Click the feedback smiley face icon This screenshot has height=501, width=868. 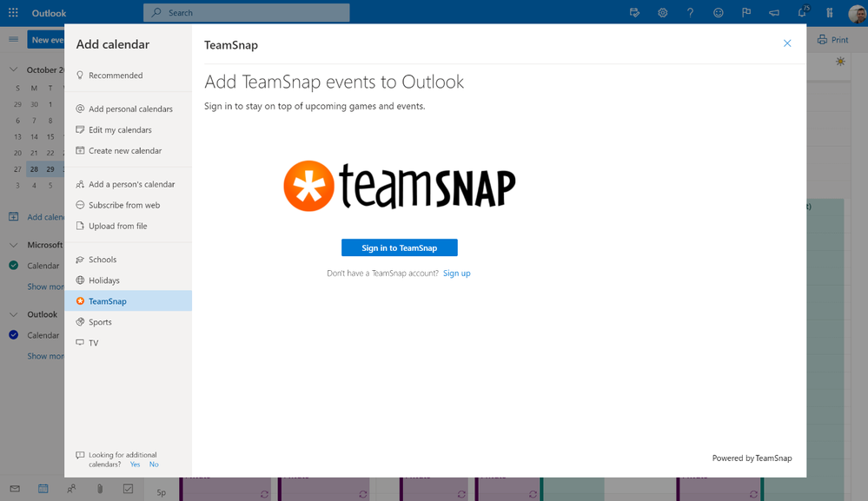[719, 13]
